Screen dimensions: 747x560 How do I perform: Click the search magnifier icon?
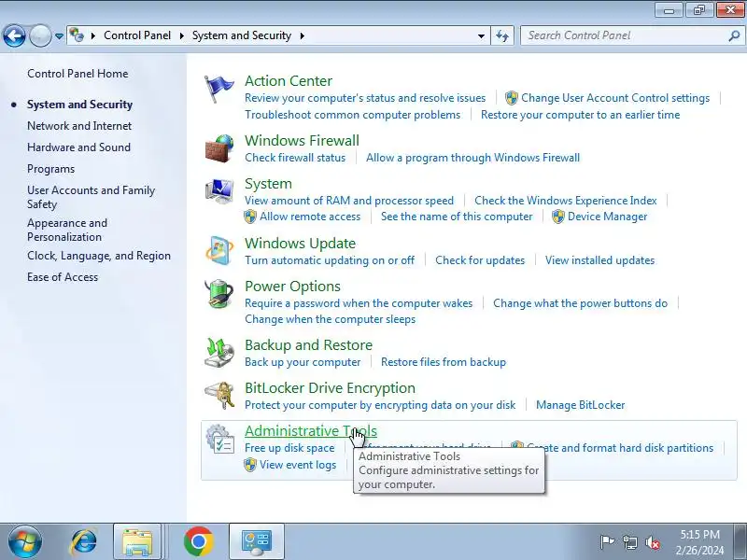click(734, 35)
